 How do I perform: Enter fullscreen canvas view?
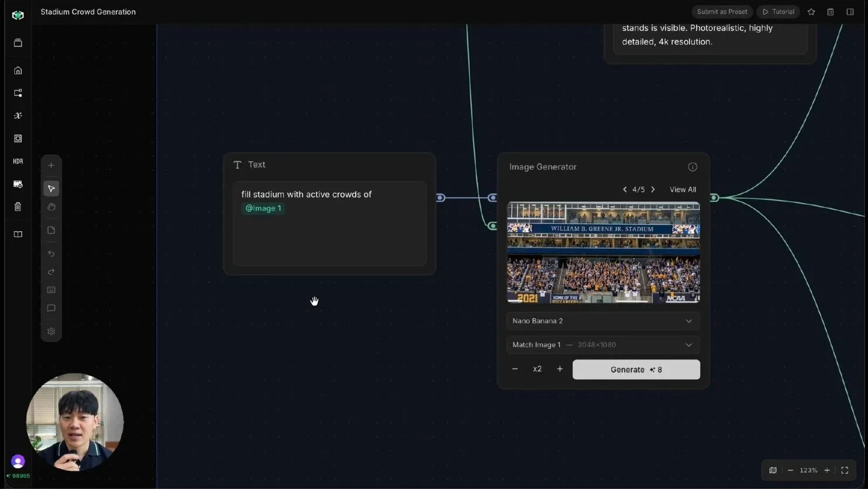(x=845, y=470)
